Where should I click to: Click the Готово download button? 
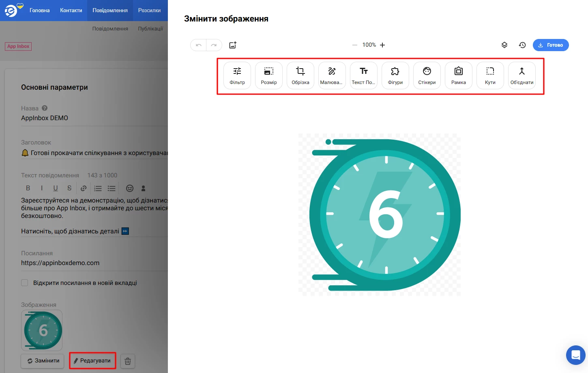[x=551, y=45]
